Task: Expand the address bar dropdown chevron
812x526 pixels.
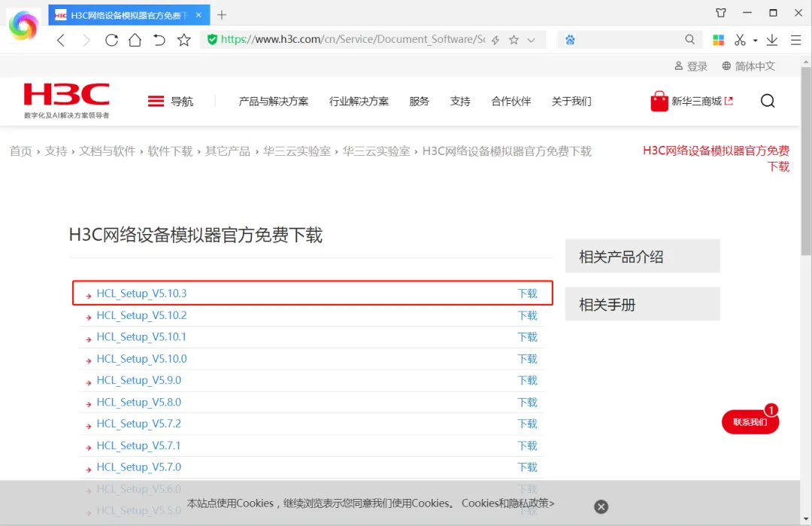Action: (532, 40)
